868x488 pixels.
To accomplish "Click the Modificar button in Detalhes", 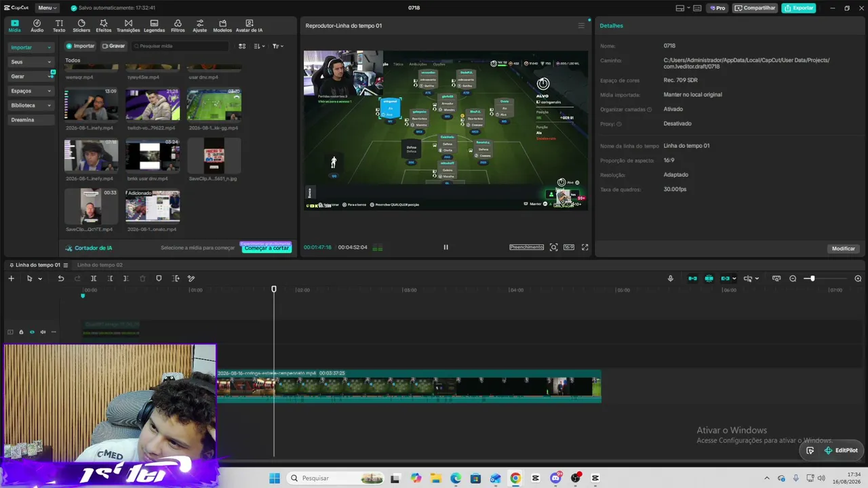I will tap(844, 249).
